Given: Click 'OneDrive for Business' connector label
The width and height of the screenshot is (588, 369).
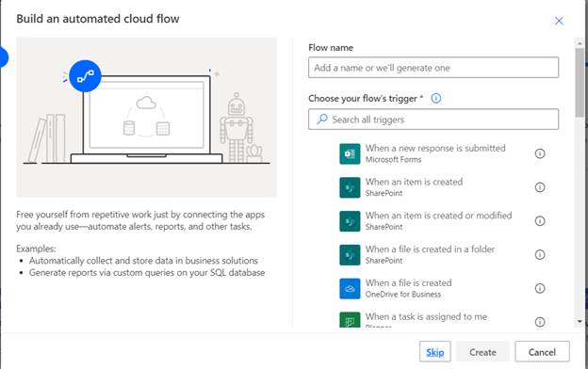Looking at the screenshot, I should (403, 295).
